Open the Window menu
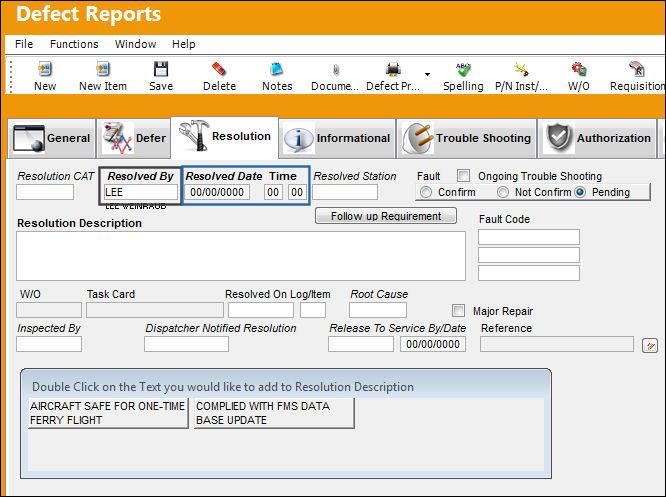 tap(135, 44)
